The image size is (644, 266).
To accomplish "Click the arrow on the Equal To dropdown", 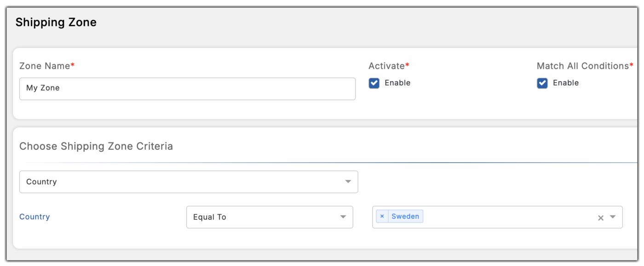I will click(343, 217).
